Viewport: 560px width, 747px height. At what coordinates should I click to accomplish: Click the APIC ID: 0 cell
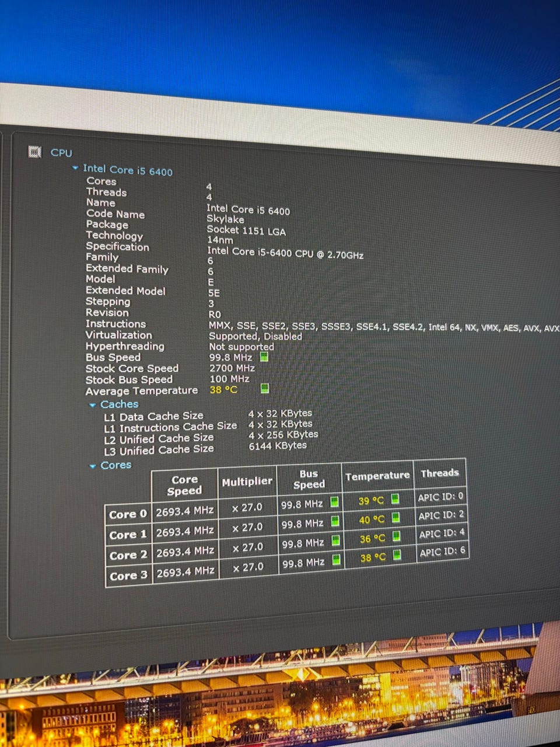441,497
